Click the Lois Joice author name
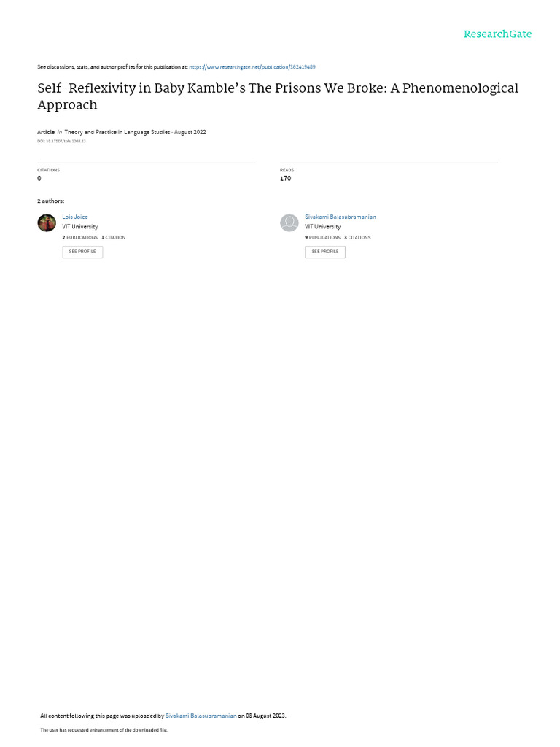 (x=75, y=217)
